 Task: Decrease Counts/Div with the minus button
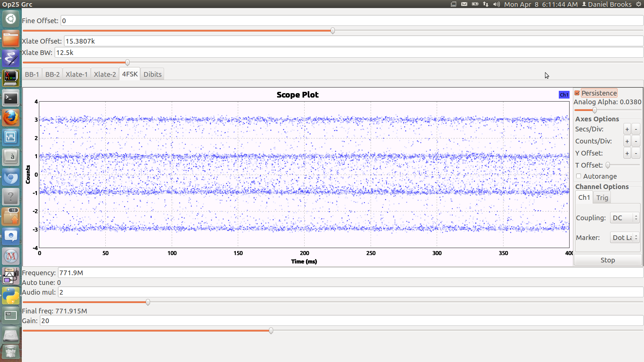tap(636, 141)
